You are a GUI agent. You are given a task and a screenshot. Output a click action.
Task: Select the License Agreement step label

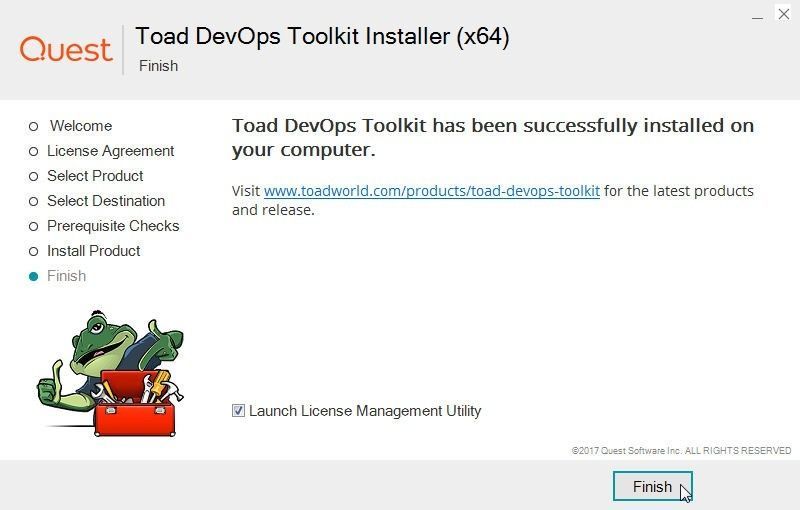pyautogui.click(x=111, y=151)
